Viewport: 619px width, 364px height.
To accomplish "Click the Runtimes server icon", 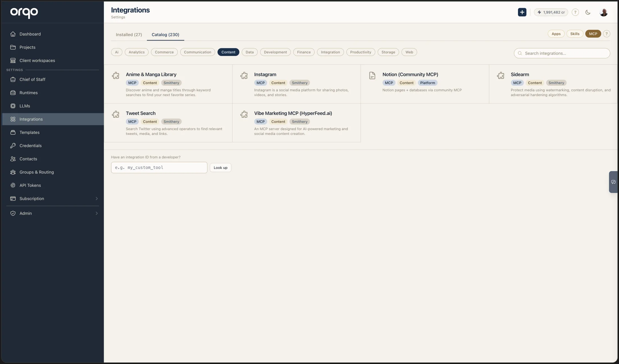I will pyautogui.click(x=13, y=93).
